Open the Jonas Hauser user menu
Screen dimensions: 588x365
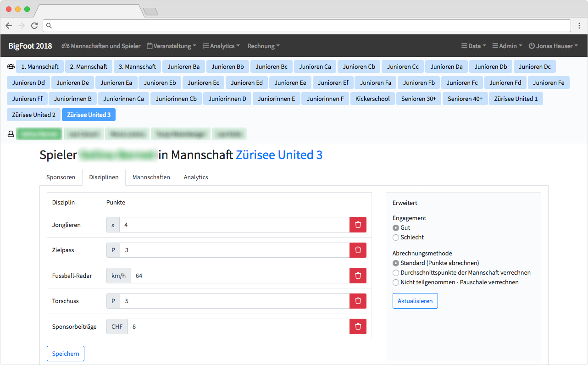click(x=553, y=46)
